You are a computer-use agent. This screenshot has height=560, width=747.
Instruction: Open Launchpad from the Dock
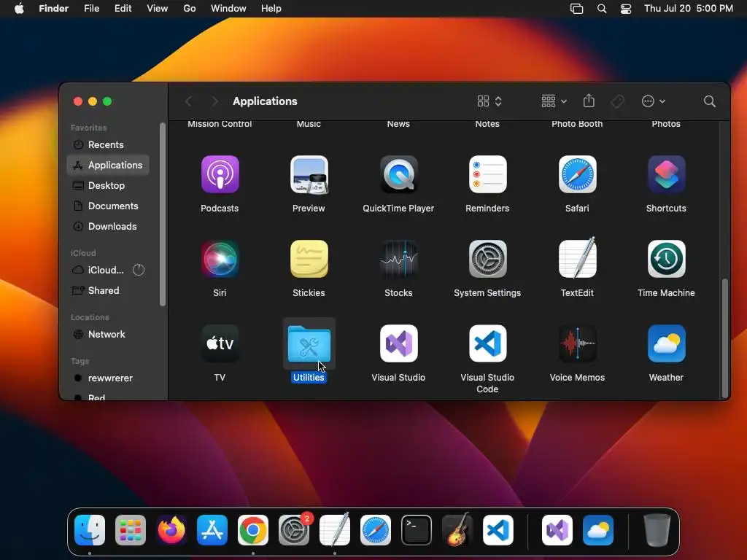[x=131, y=530]
